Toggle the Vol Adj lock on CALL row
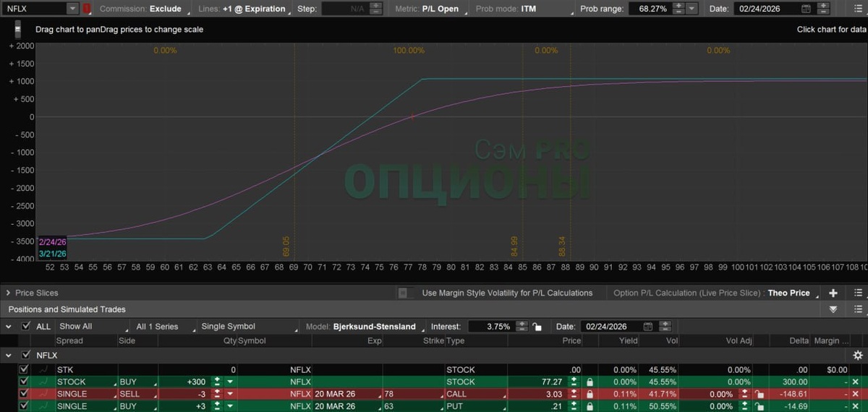Image resolution: width=868 pixels, height=412 pixels. (x=759, y=394)
